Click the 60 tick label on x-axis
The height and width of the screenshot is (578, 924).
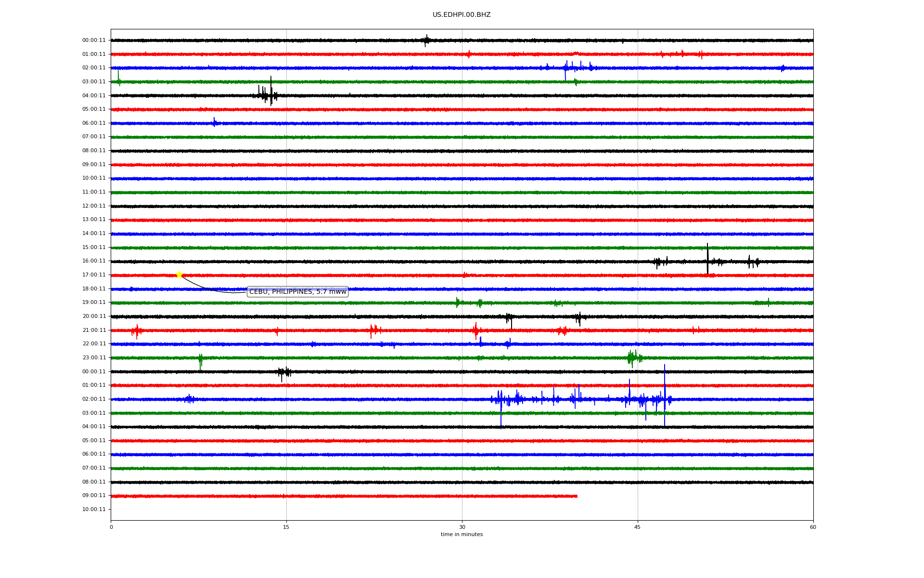coord(813,527)
